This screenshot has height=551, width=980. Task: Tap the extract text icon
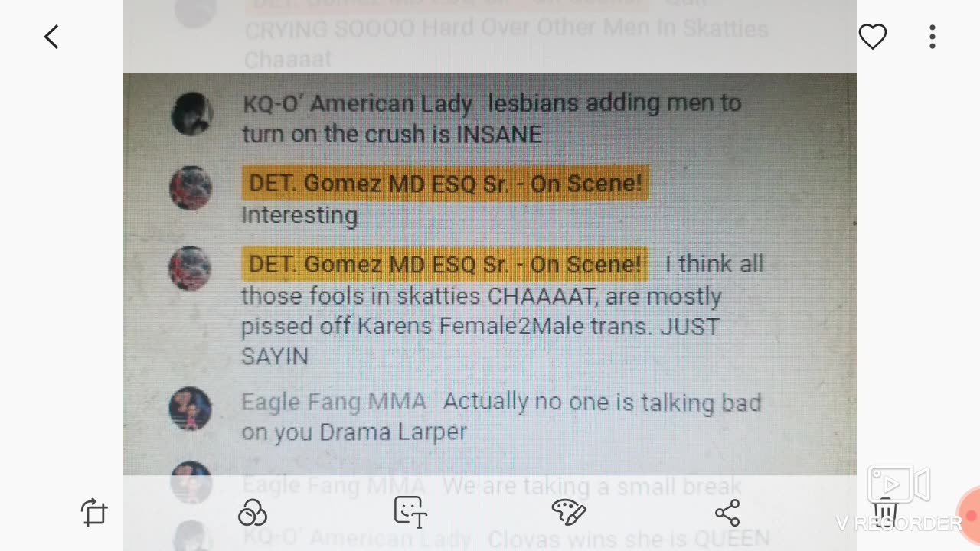410,512
